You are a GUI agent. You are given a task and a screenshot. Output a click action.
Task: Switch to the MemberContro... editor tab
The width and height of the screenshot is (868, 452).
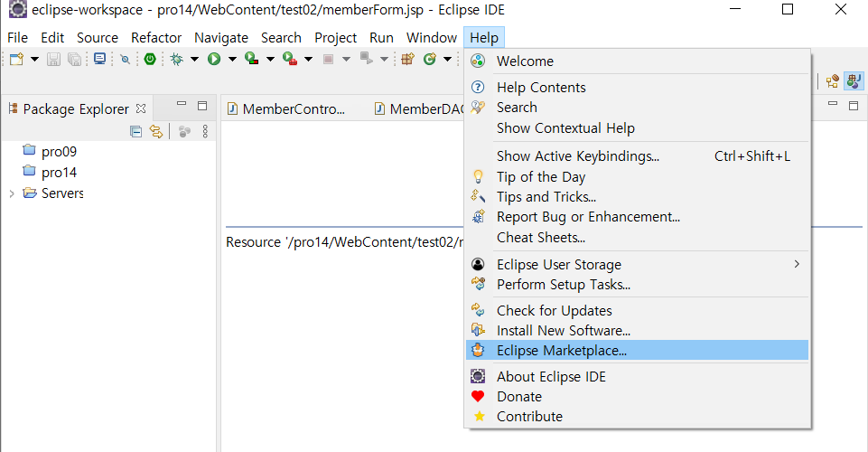286,109
